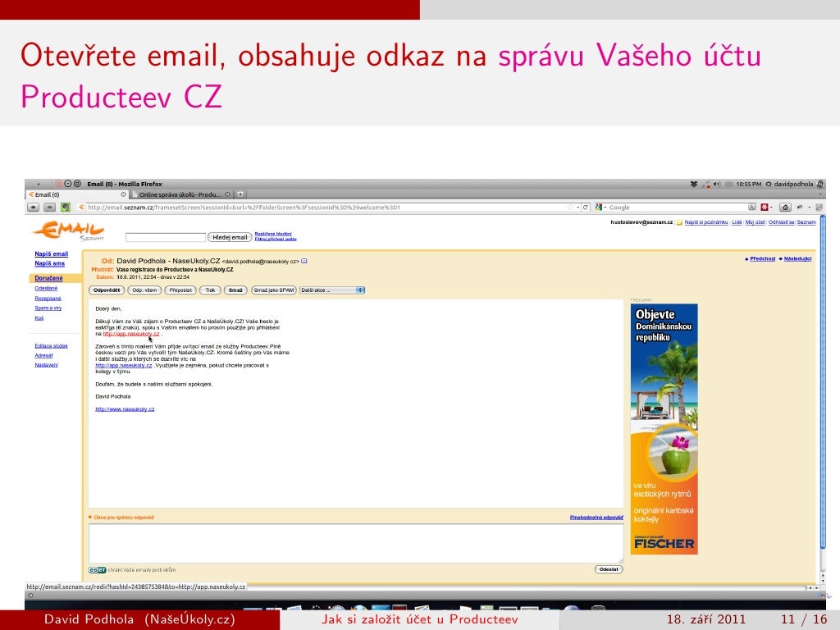The height and width of the screenshot is (630, 840).
Task: Reload the page with refresh icon
Action: pos(586,208)
